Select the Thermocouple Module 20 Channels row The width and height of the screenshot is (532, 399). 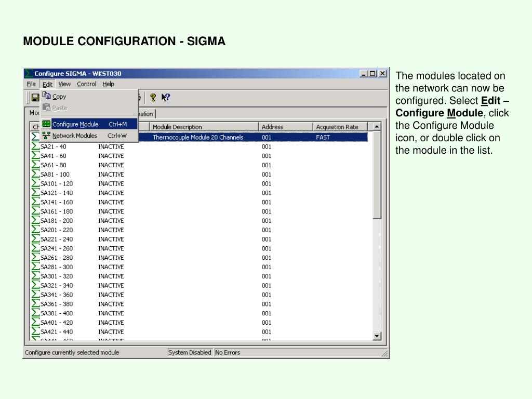point(199,137)
